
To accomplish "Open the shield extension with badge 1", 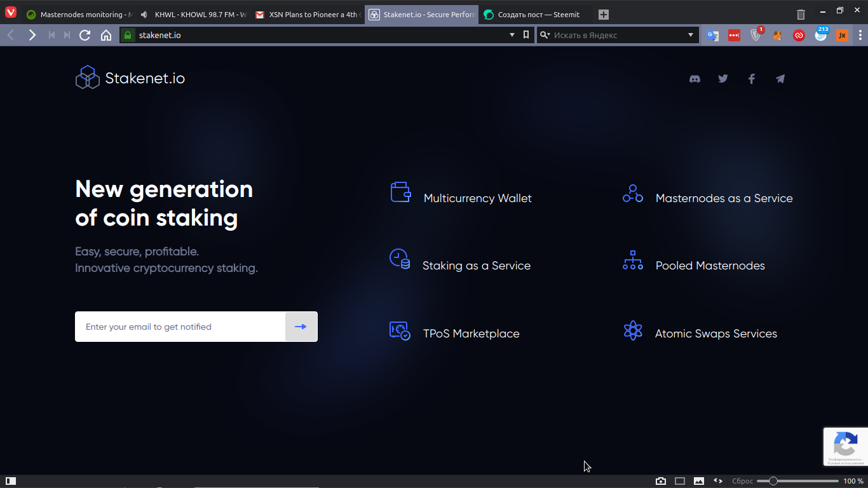I will click(756, 35).
